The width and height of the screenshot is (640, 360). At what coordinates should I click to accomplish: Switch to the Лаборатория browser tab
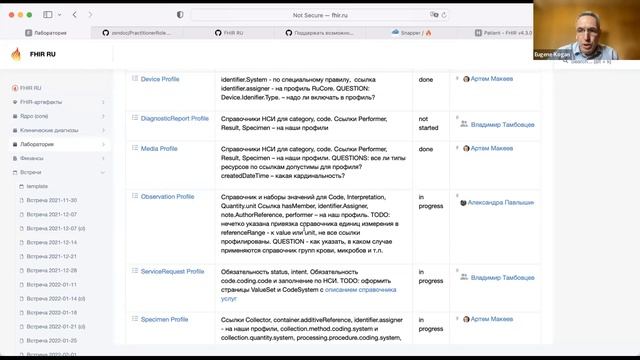[46, 33]
